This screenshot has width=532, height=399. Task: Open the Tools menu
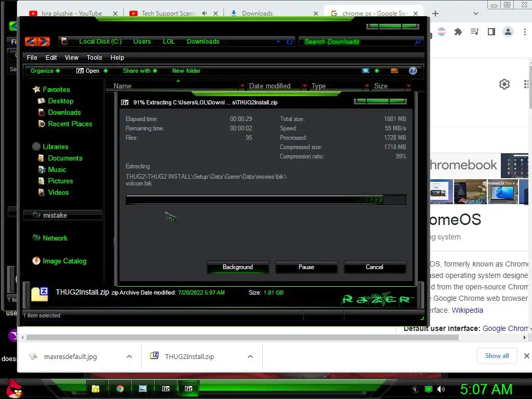pos(95,58)
